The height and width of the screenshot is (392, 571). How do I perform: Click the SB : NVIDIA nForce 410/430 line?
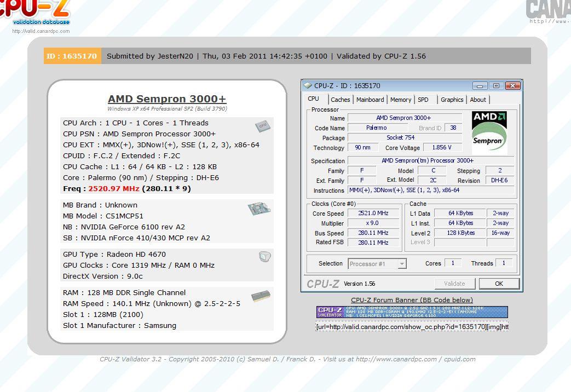pos(136,238)
